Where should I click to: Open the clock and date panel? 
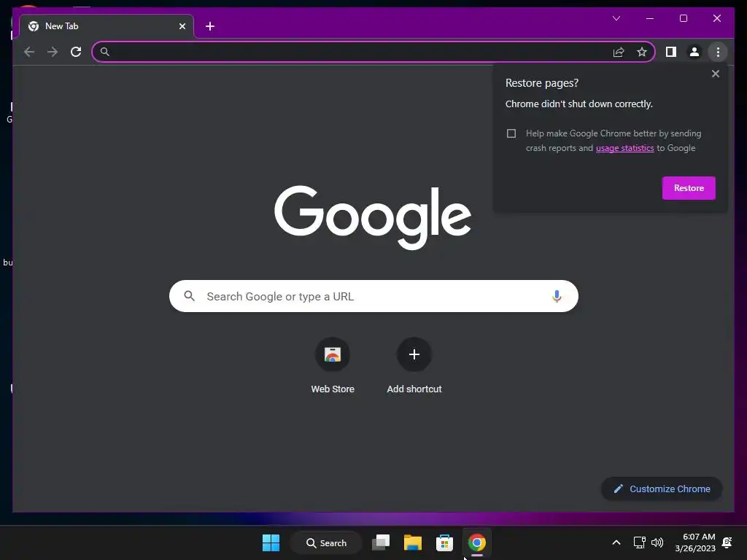pyautogui.click(x=695, y=542)
